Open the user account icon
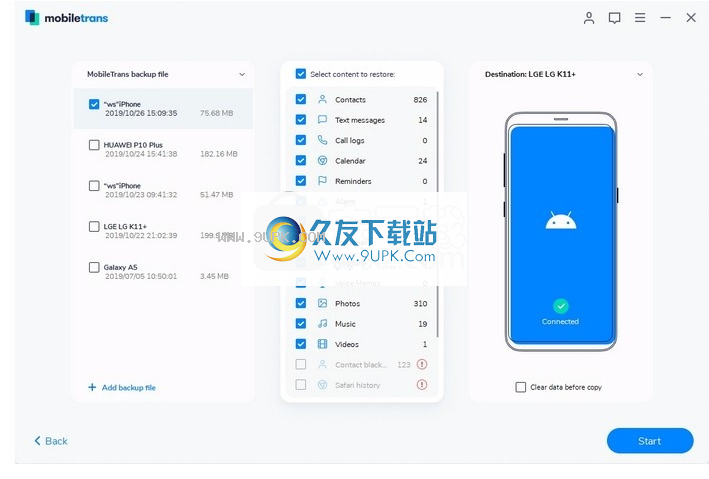 pos(589,18)
